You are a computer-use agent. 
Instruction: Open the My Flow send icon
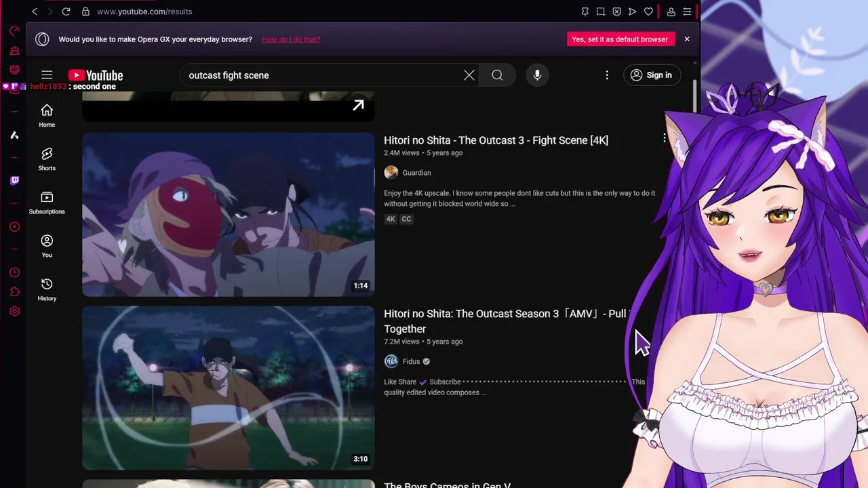(633, 12)
